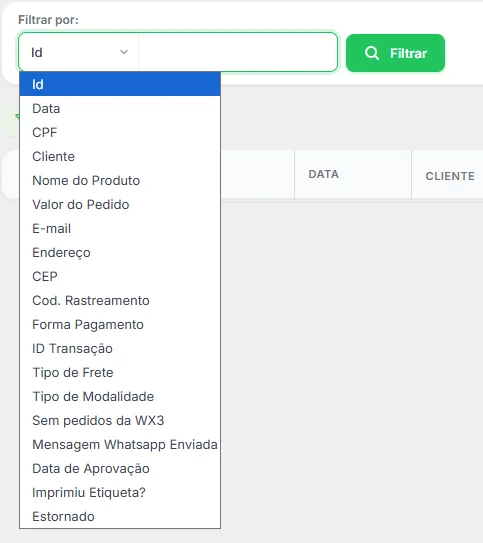This screenshot has height=543, width=483.
Task: Pick E-mail from the filter options
Action: (120, 229)
